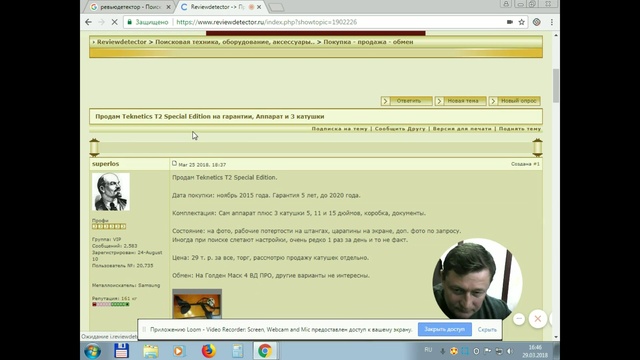
Task: Open the metal detector photo thumbnail
Action: [197, 304]
